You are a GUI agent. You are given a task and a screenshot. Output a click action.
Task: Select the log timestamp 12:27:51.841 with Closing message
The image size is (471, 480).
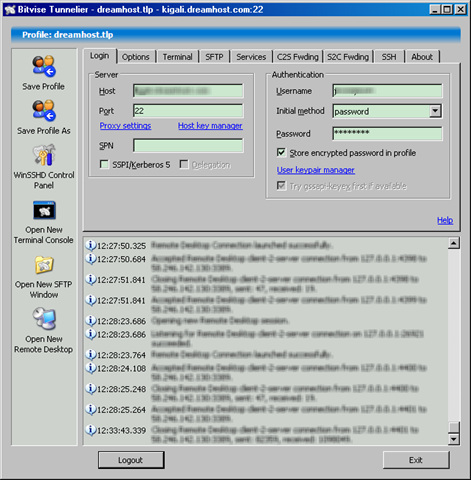121,280
